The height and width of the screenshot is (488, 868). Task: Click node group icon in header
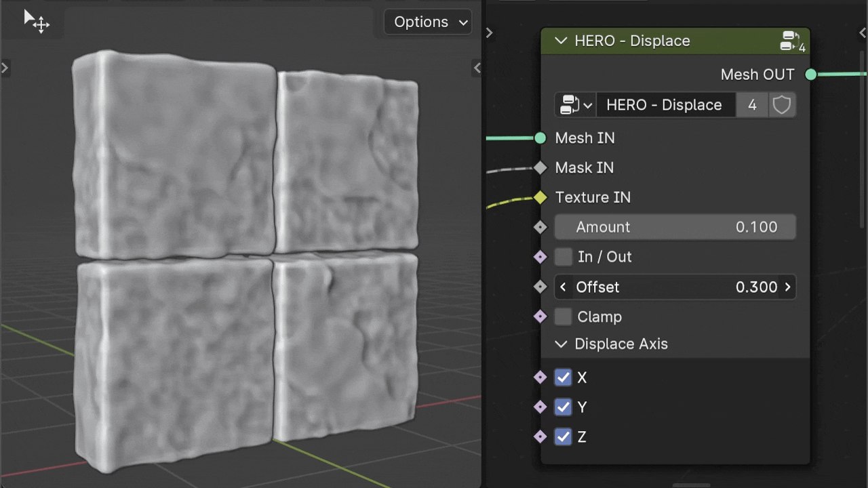pyautogui.click(x=792, y=41)
